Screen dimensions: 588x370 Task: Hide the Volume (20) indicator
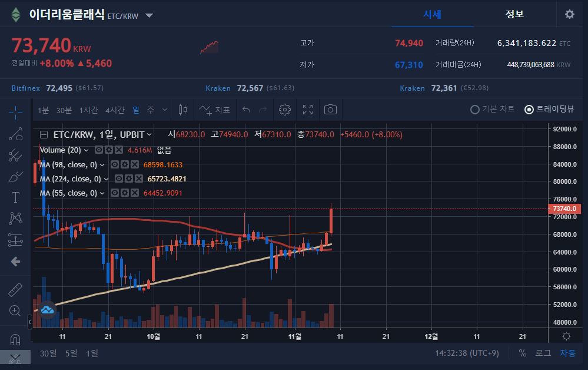tap(99, 150)
